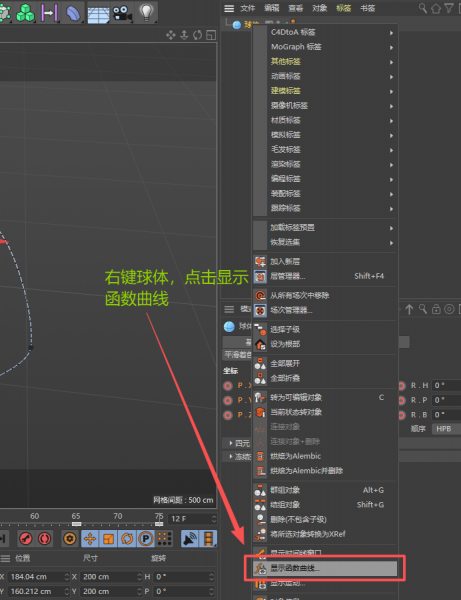The image size is (461, 600).
Task: Open the light objects bulb icon
Action: (146, 12)
